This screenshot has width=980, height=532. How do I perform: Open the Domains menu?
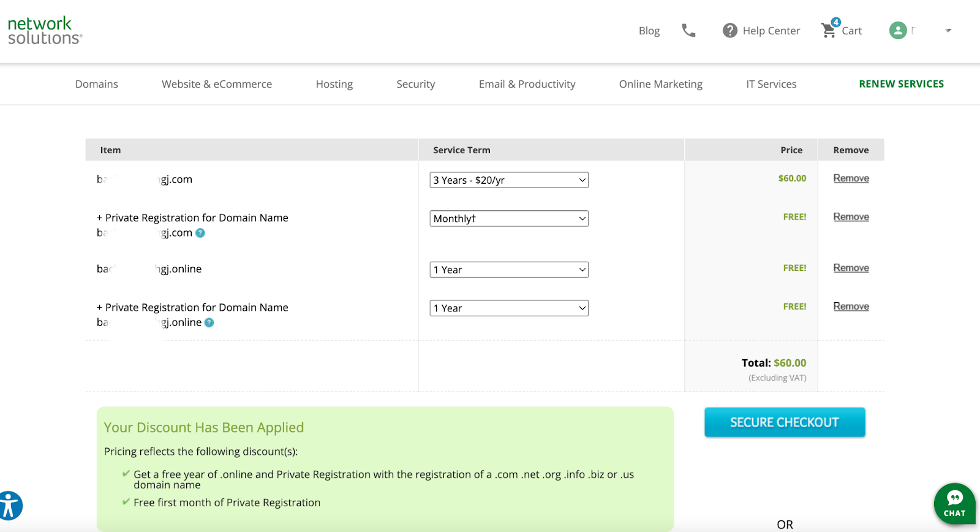pos(97,84)
